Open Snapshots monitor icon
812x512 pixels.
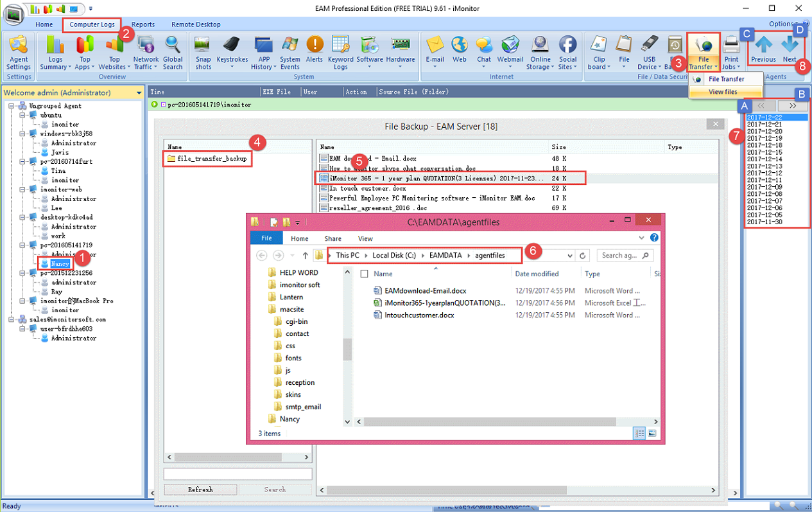tap(203, 53)
